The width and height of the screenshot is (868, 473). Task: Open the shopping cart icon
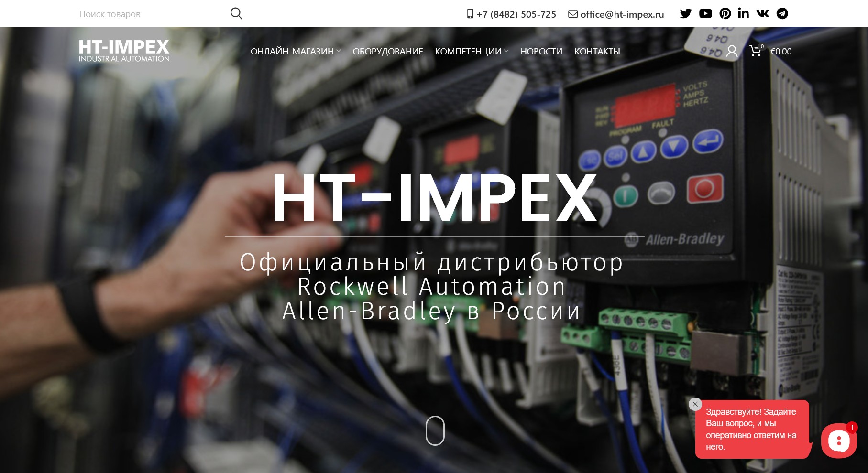click(x=756, y=51)
